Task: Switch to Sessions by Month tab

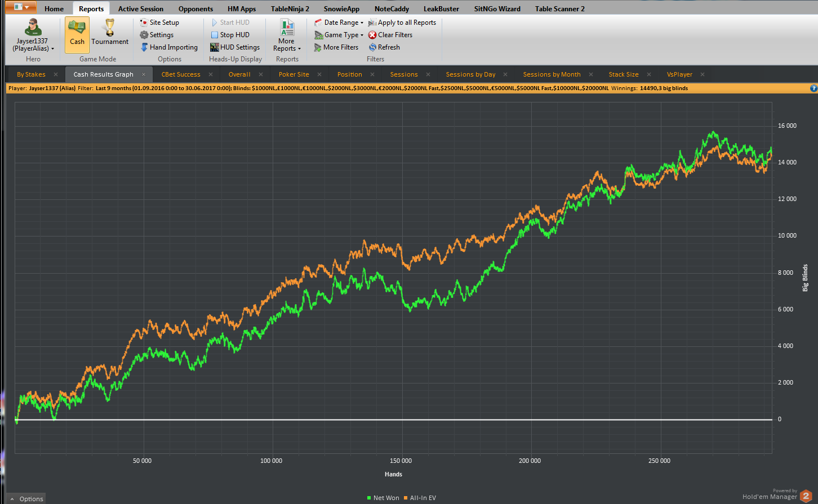Action: (x=552, y=74)
